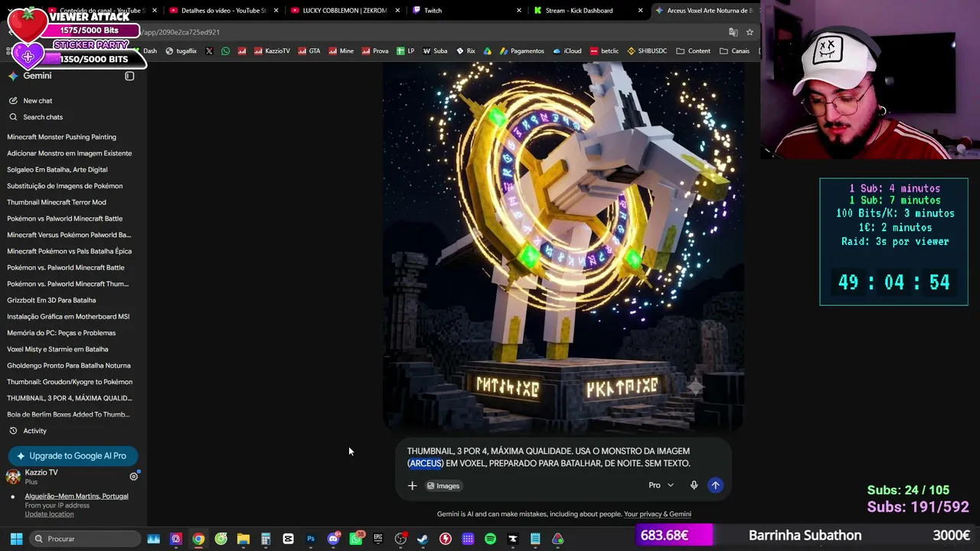This screenshot has width=980, height=551.
Task: Open chat Solgaleo Em Batalha, Arte Digital
Action: [57, 170]
